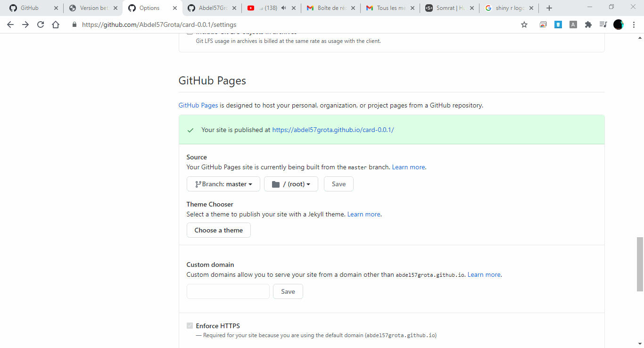Click the Choose a theme button
Viewport: 644px width, 348px height.
tap(219, 230)
